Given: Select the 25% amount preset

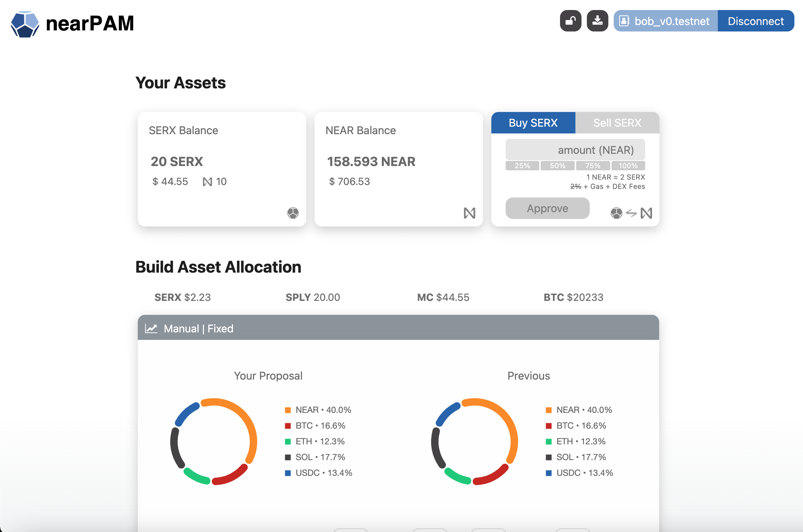Looking at the screenshot, I should [522, 166].
